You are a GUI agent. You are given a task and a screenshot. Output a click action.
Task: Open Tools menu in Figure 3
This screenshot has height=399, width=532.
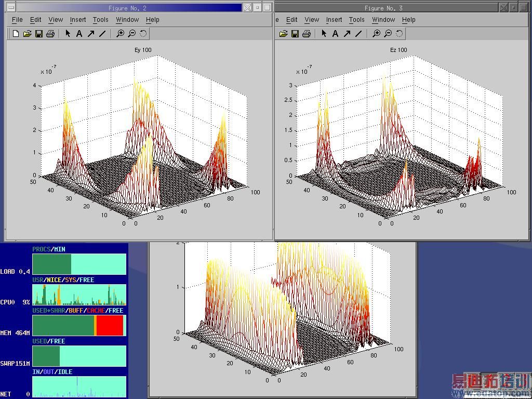357,20
